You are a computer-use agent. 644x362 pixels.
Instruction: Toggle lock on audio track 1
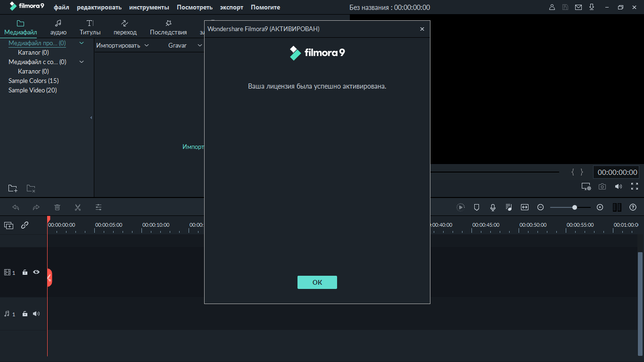click(x=25, y=314)
